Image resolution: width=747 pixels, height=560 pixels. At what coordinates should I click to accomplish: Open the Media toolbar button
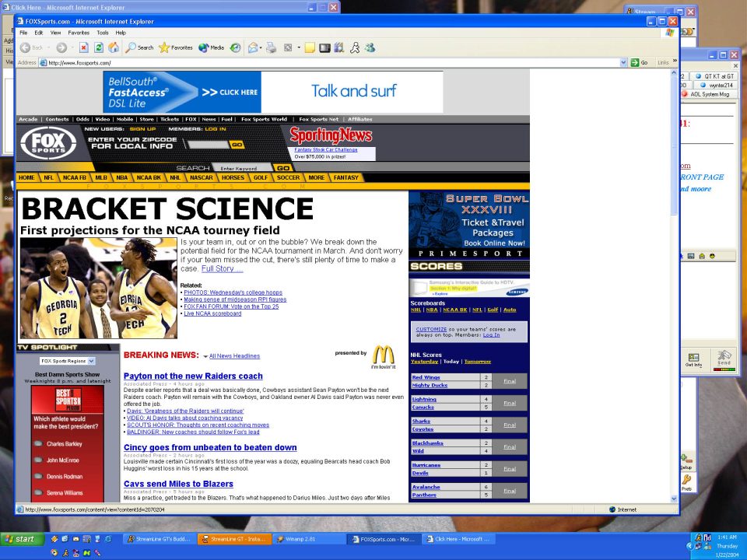point(211,47)
